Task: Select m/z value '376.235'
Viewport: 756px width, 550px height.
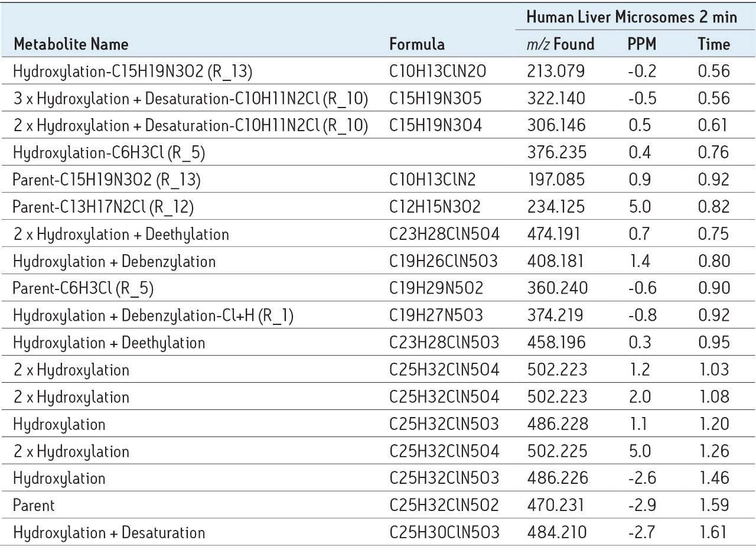Action: (556, 153)
